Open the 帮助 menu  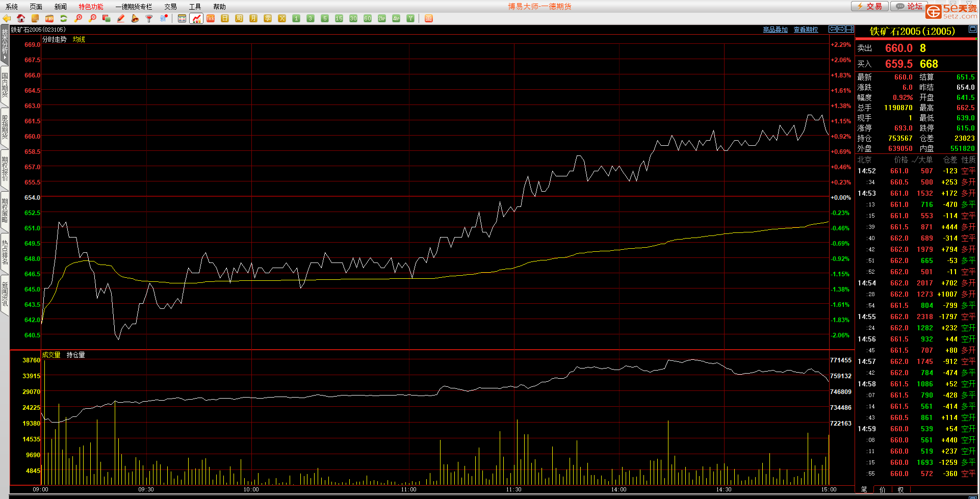220,7
